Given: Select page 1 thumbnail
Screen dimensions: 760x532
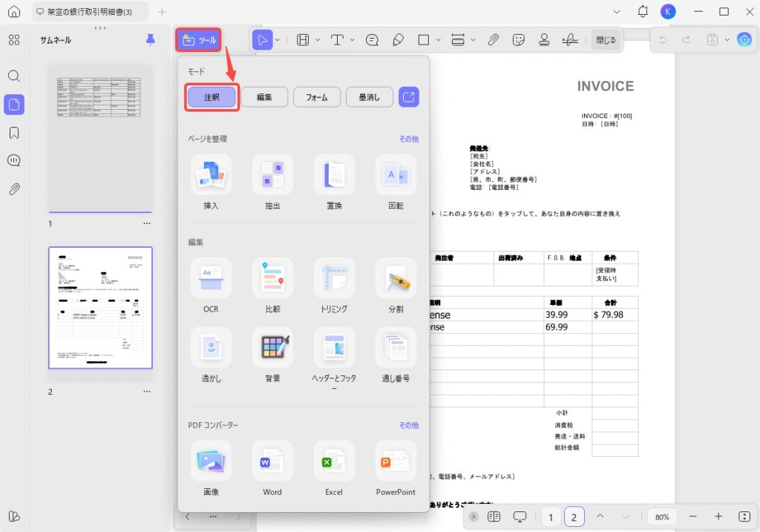Looking at the screenshot, I should (100, 138).
